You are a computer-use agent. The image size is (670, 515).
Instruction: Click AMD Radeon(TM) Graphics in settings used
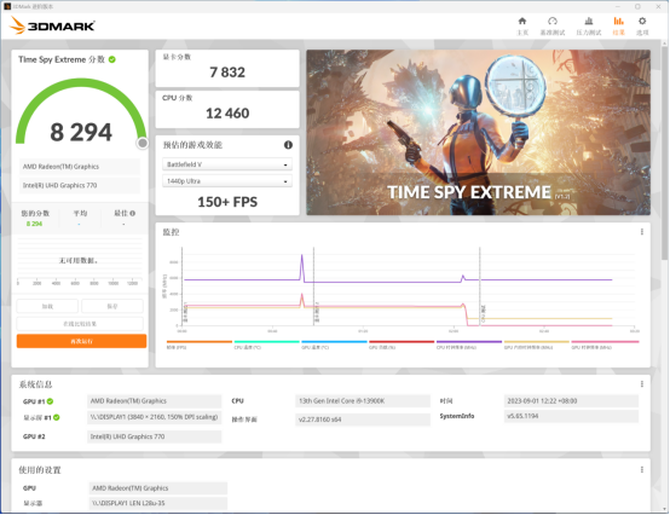159,488
